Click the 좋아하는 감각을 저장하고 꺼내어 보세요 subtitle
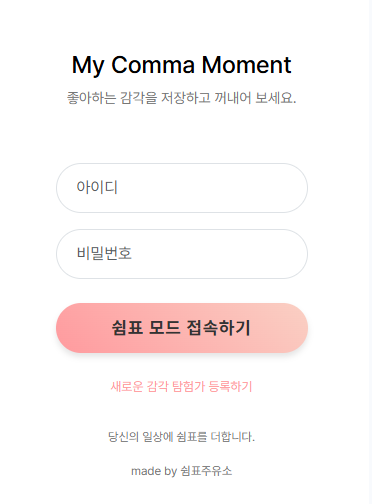Viewport: 372px width, 504px height. [182, 98]
